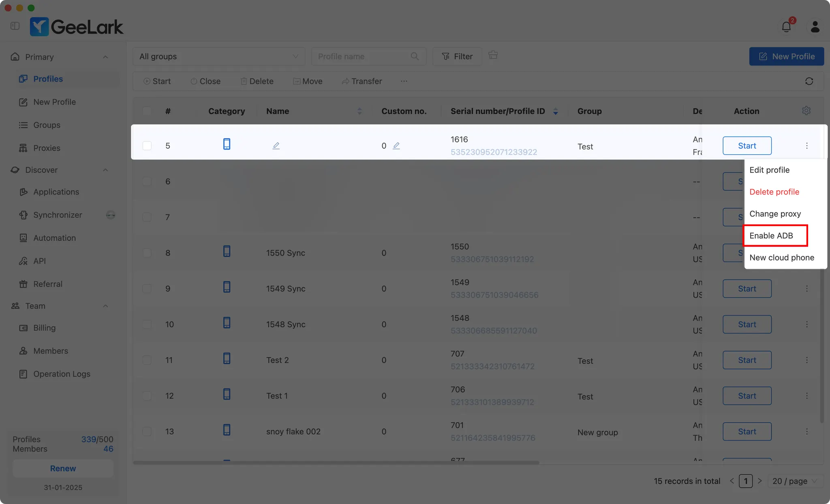Edit the custom number pencil in row 5
Viewport: 830px width, 504px height.
click(x=396, y=145)
